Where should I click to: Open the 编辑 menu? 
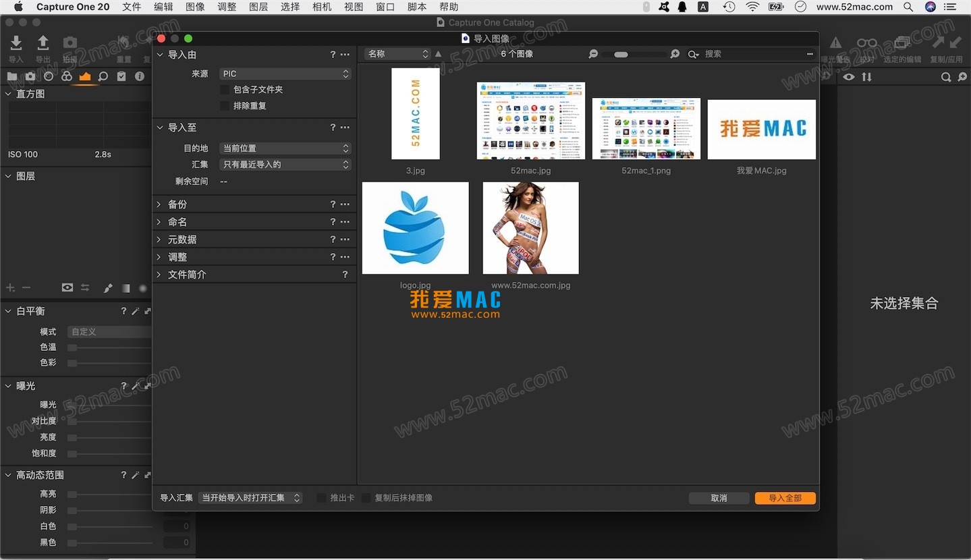163,7
